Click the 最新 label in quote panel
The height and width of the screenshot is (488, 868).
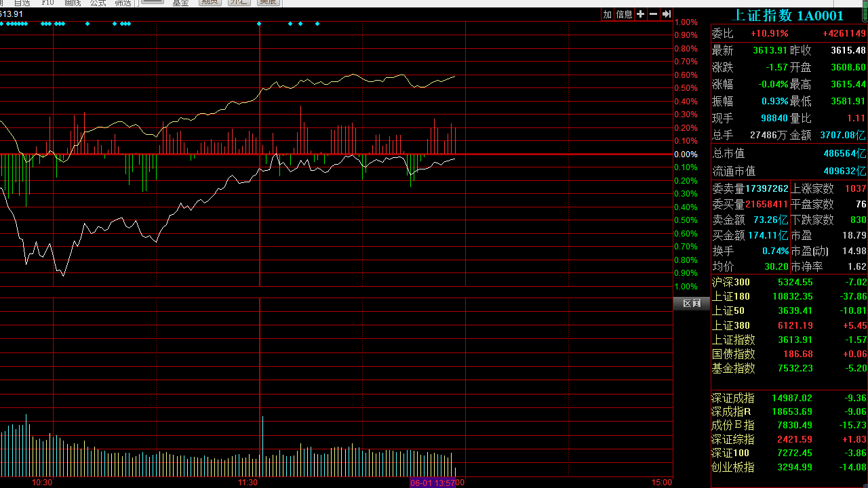tap(723, 50)
